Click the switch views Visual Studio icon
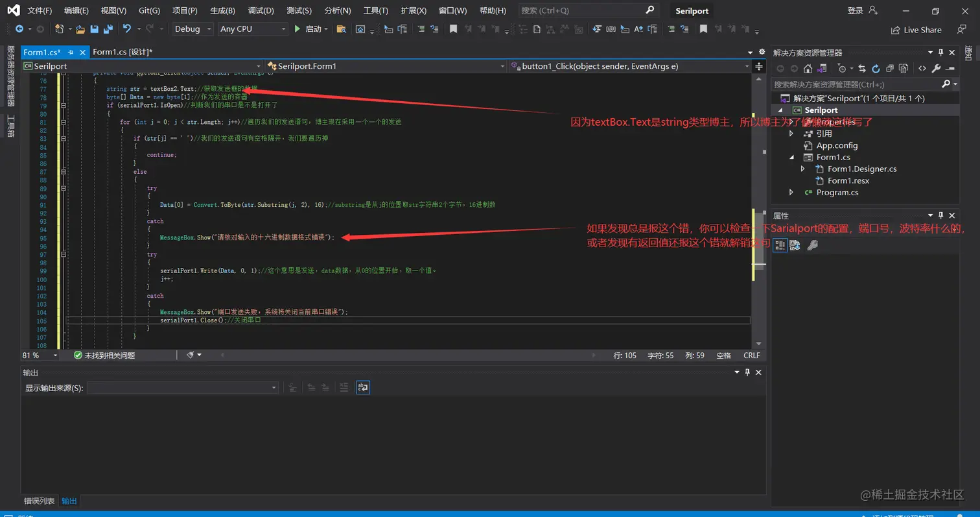The width and height of the screenshot is (980, 517). [x=822, y=68]
